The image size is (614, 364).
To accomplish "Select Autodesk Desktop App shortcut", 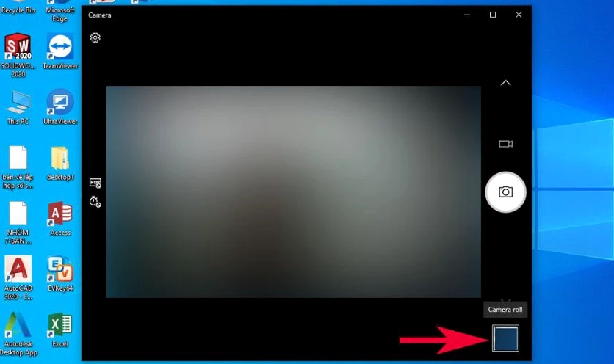I will tap(18, 334).
